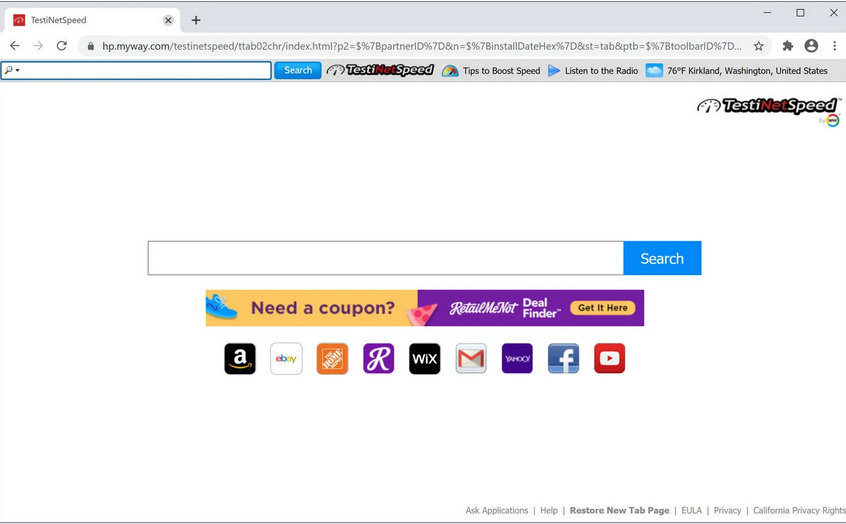Open the Yahoo shortcut icon
The width and height of the screenshot is (846, 524).
coord(517,359)
